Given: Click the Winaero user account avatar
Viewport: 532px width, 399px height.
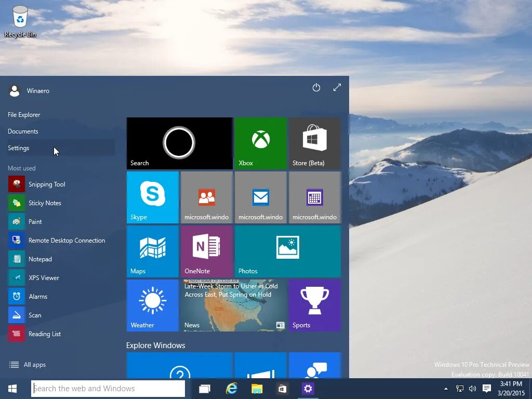Looking at the screenshot, I should (x=14, y=90).
